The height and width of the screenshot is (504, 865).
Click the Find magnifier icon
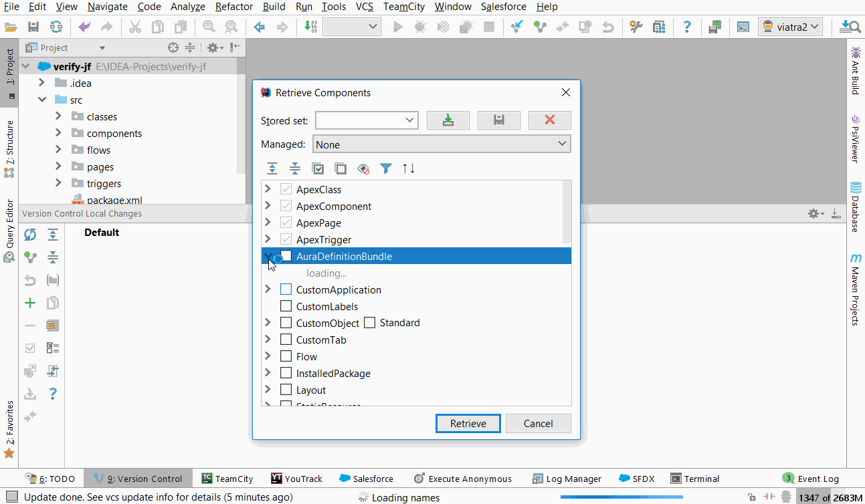click(209, 27)
